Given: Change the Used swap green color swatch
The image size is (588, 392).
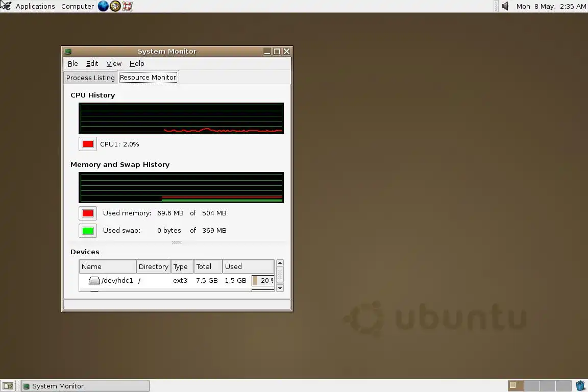Looking at the screenshot, I should click(x=88, y=230).
